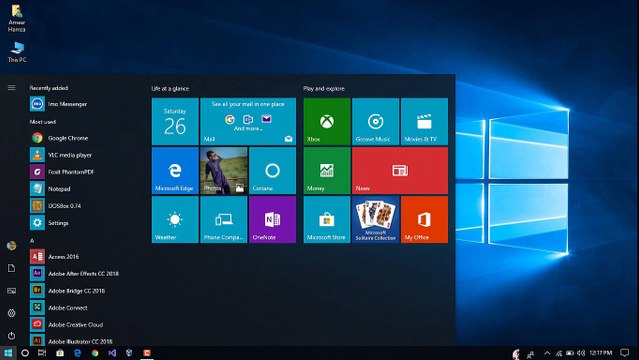Click the letter A section header
This screenshot has width=639, height=360.
[x=32, y=241]
